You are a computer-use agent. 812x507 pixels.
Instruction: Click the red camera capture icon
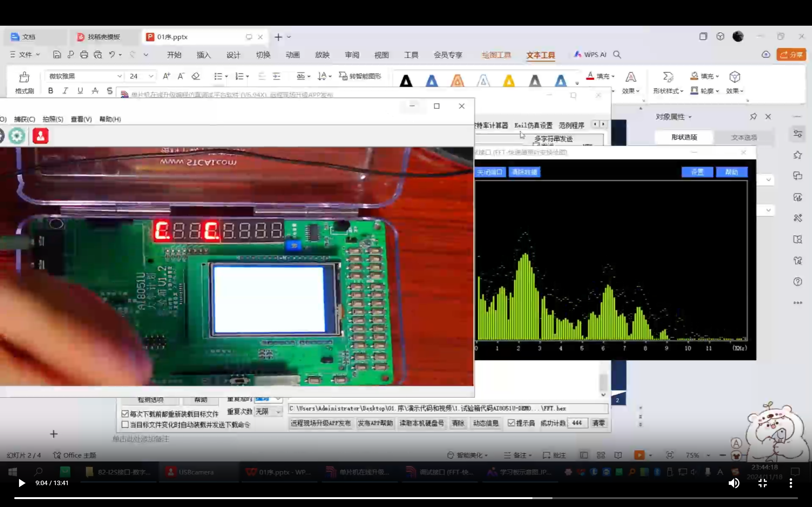point(41,136)
